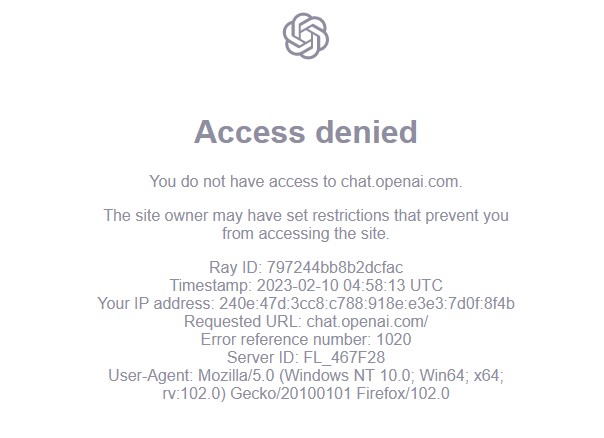604x438 pixels.
Task: Click the OpenAI logo icon
Action: point(306,36)
